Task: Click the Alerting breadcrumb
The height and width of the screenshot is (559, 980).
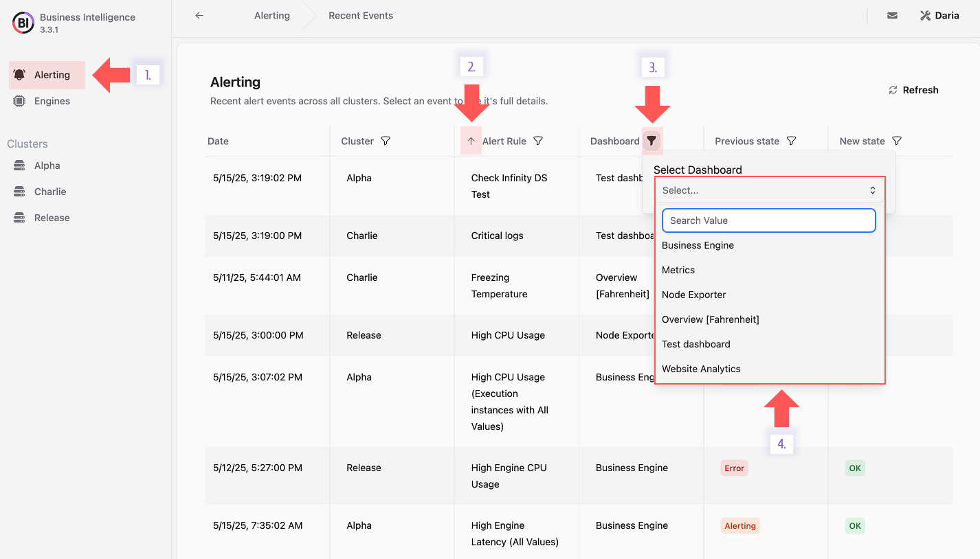Action: (x=272, y=15)
